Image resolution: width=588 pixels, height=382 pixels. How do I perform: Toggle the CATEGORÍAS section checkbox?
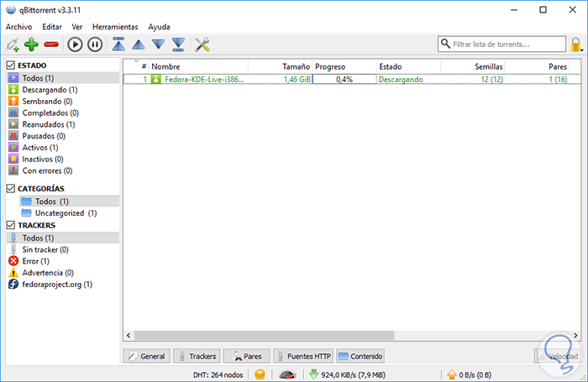tap(11, 188)
